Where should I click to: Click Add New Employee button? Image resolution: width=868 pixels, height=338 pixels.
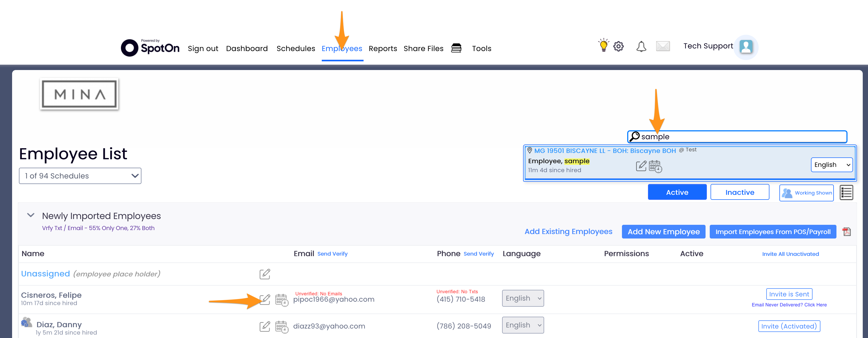663,232
